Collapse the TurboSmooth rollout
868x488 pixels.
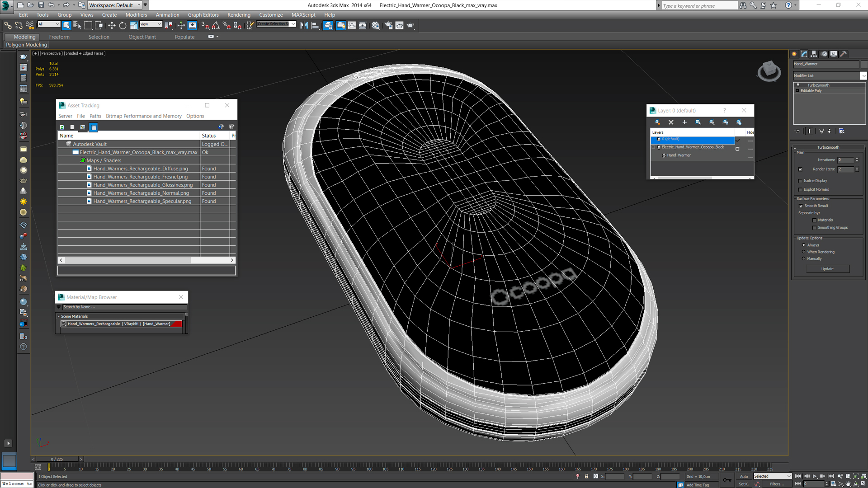796,148
